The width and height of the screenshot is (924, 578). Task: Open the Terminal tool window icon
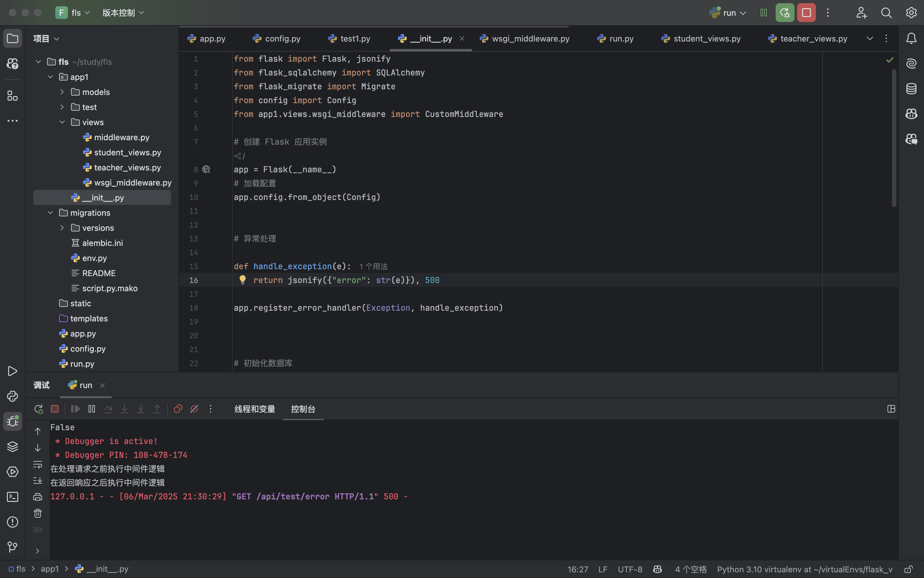(12, 497)
